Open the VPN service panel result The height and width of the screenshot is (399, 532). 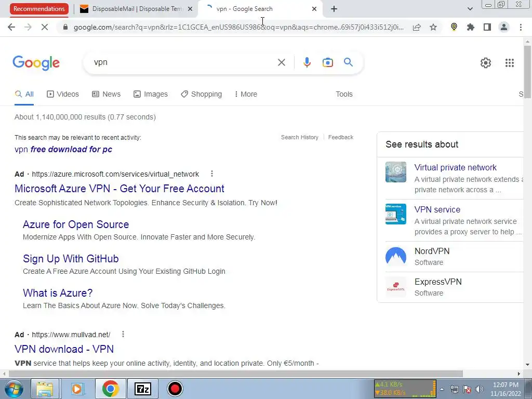tap(437, 209)
